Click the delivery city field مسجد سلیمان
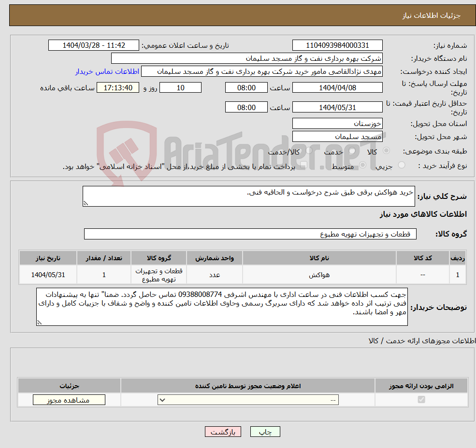The width and height of the screenshot is (476, 448). pyautogui.click(x=337, y=137)
